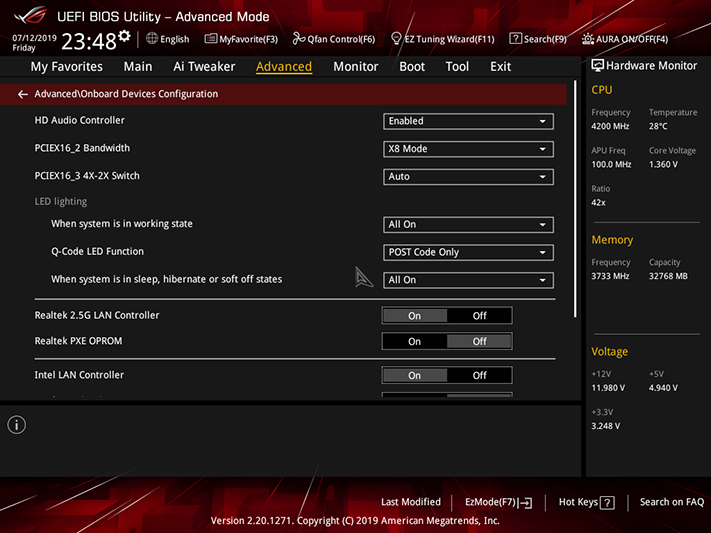
Task: Turn Realtek 2.5G LAN Controller On
Action: pos(414,316)
